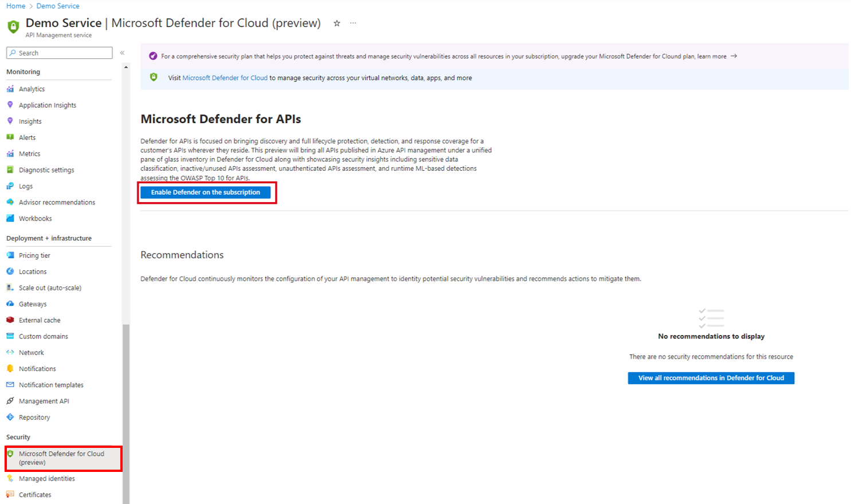
Task: Click the Repository icon in the sidebar
Action: pos(10,418)
